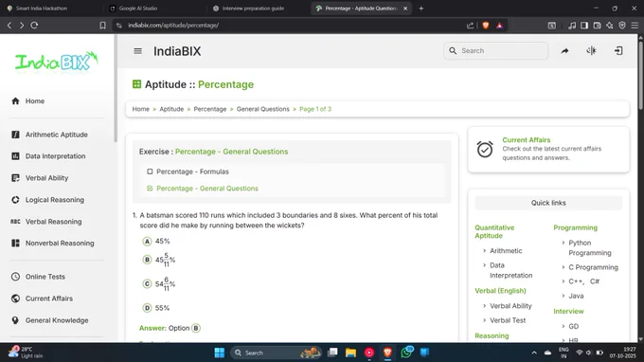This screenshot has width=644, height=362.
Task: Open Windows Start menu
Action: [x=220, y=353]
